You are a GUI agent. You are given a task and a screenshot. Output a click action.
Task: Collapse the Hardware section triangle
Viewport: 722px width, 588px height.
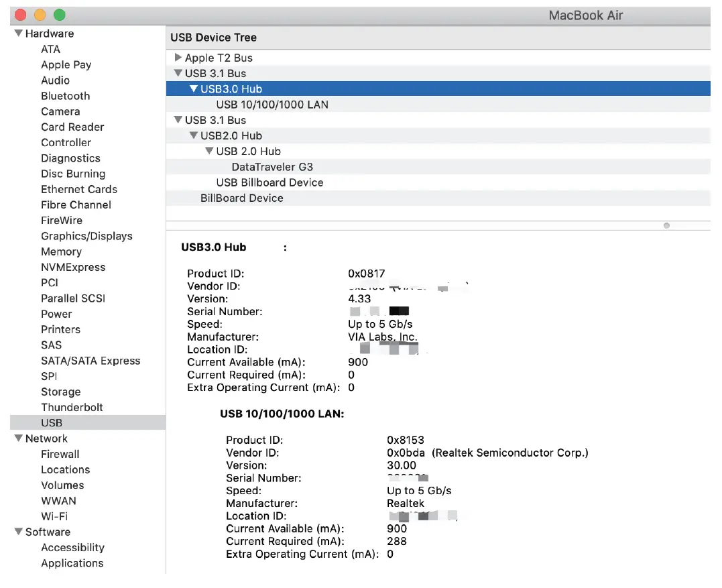[x=19, y=34]
